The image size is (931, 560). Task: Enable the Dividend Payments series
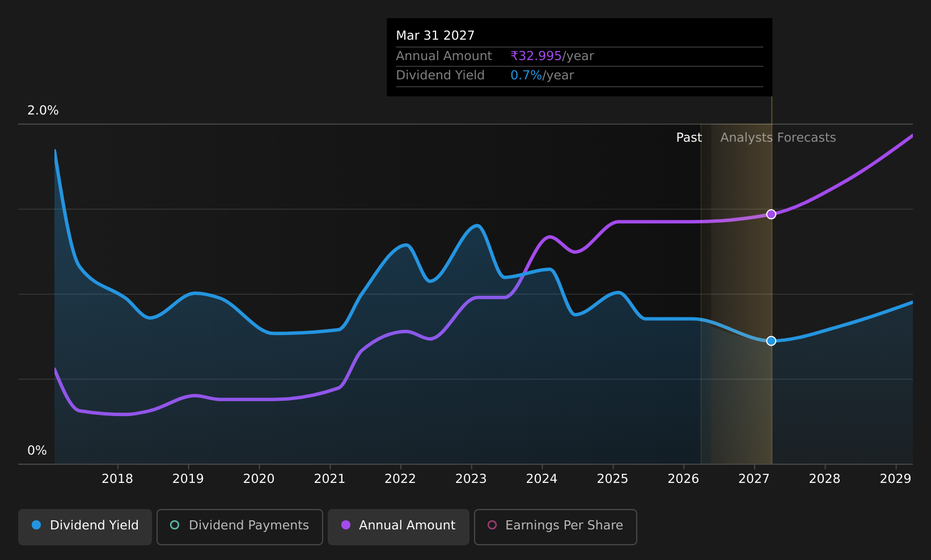pyautogui.click(x=240, y=527)
